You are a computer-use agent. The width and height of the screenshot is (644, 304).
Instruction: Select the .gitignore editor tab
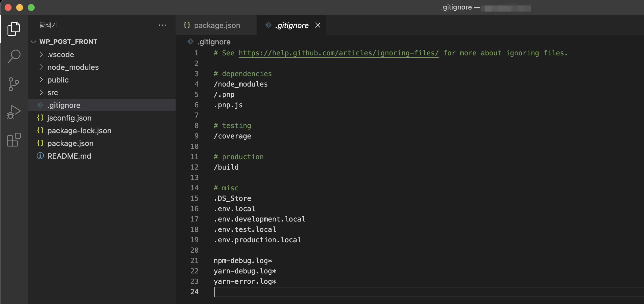coord(291,25)
